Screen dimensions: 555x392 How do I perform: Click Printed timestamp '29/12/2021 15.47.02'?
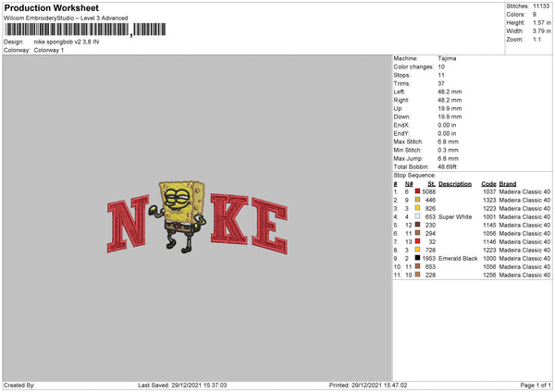(379, 385)
